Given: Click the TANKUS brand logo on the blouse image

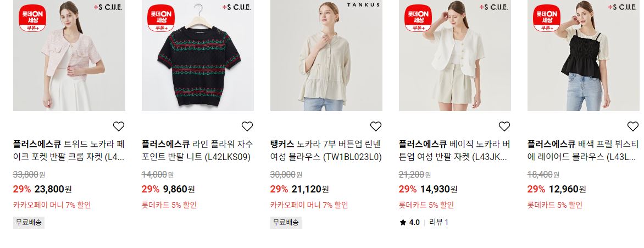Looking at the screenshot, I should pos(363,5).
